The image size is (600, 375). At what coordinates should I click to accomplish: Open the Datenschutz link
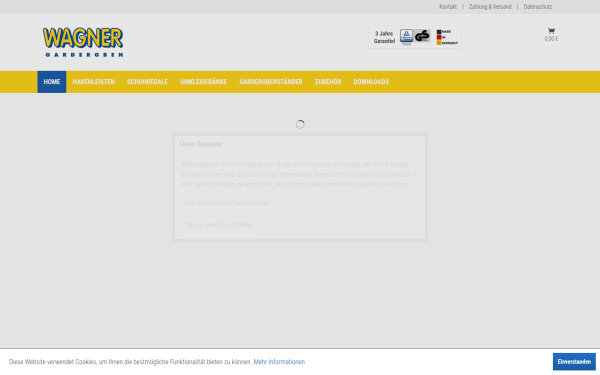pyautogui.click(x=538, y=7)
